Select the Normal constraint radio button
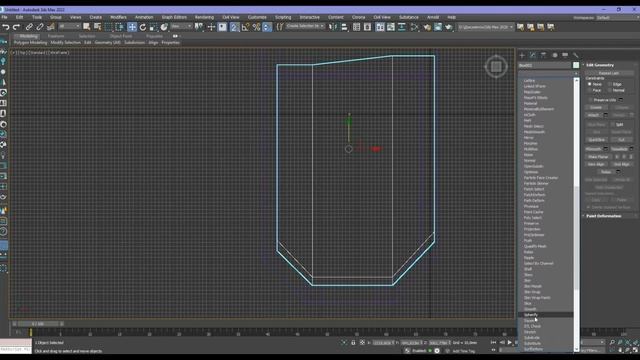640x360 pixels. click(610, 90)
